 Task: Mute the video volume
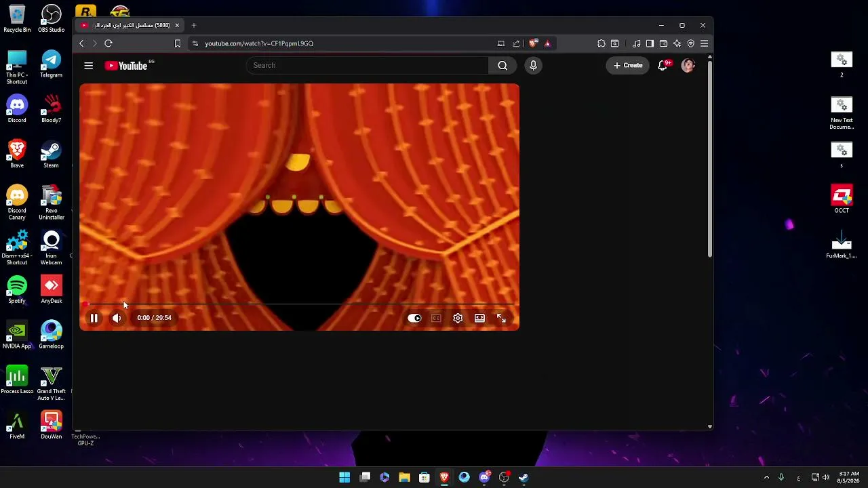tap(117, 318)
